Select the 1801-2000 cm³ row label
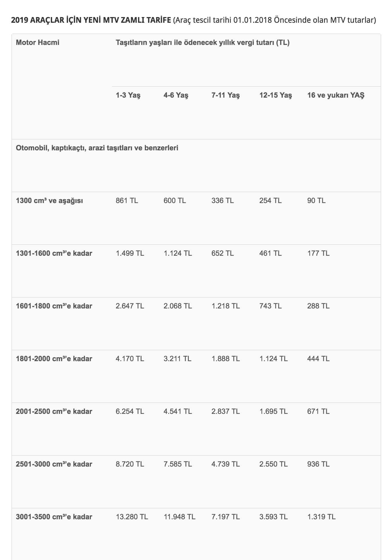 coord(54,359)
